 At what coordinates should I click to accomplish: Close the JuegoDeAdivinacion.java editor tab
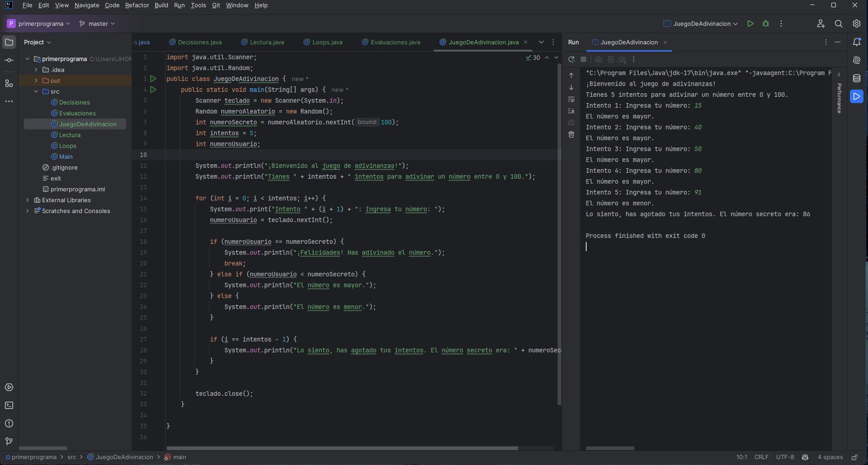[526, 42]
